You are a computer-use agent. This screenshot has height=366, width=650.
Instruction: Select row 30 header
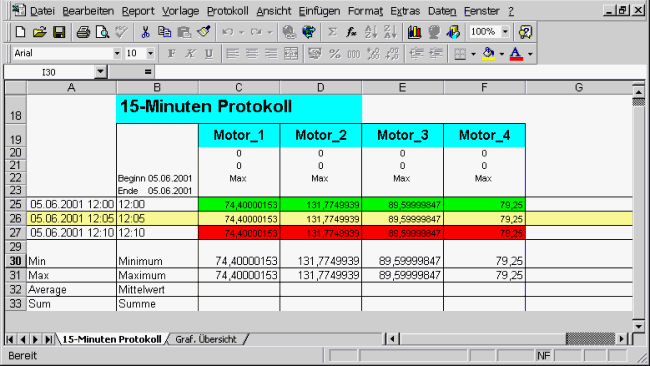[15, 261]
